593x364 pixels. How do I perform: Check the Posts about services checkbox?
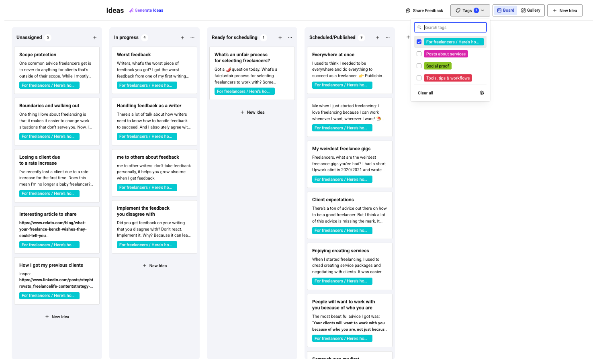[x=419, y=54]
